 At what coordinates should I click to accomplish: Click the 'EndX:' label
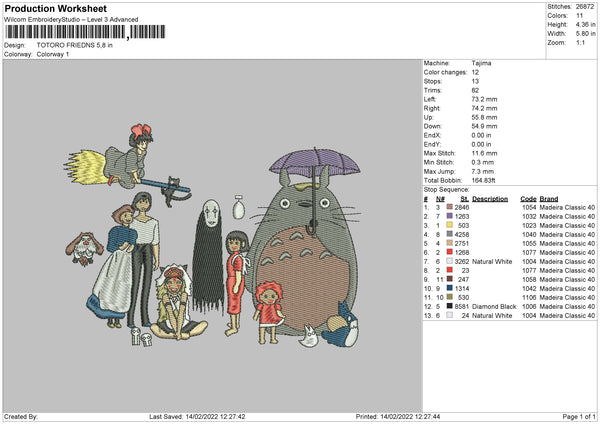pos(432,135)
